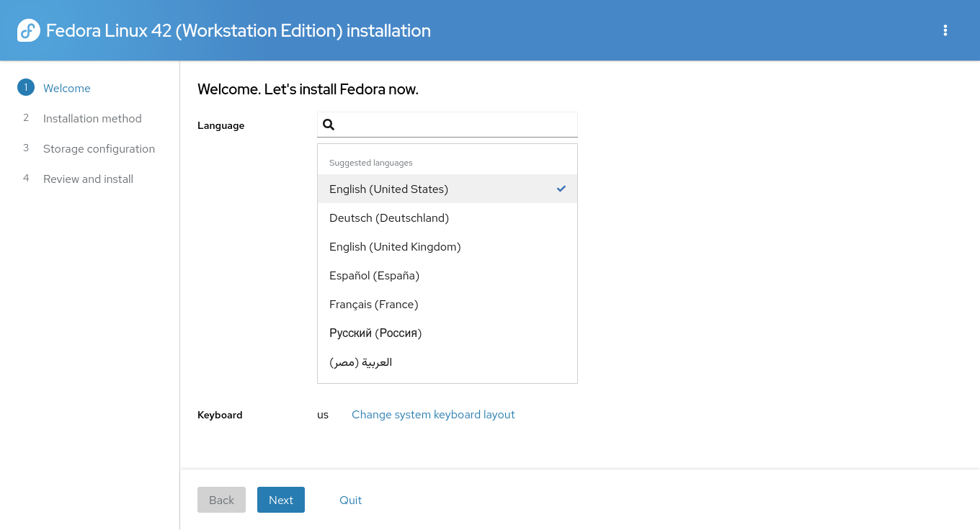The width and height of the screenshot is (980, 530).
Task: Pick Русский (Россия) language option
Action: coord(447,333)
